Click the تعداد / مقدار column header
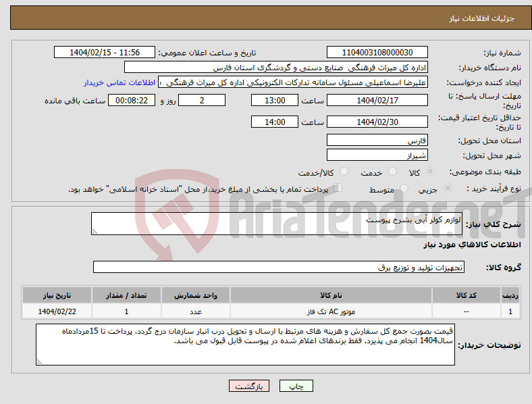Image resolution: width=532 pixels, height=404 pixels. point(126,295)
